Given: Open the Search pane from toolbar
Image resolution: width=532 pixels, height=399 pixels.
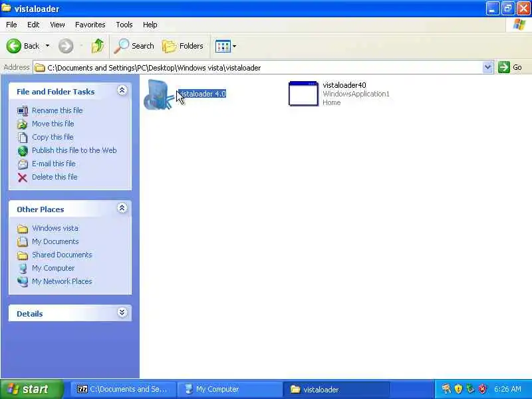Looking at the screenshot, I should pyautogui.click(x=134, y=46).
